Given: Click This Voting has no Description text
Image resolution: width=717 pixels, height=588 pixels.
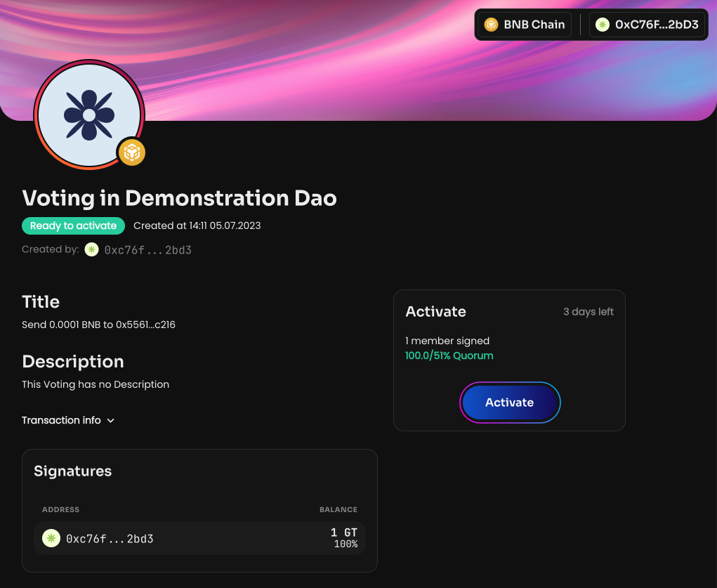Looking at the screenshot, I should [96, 384].
